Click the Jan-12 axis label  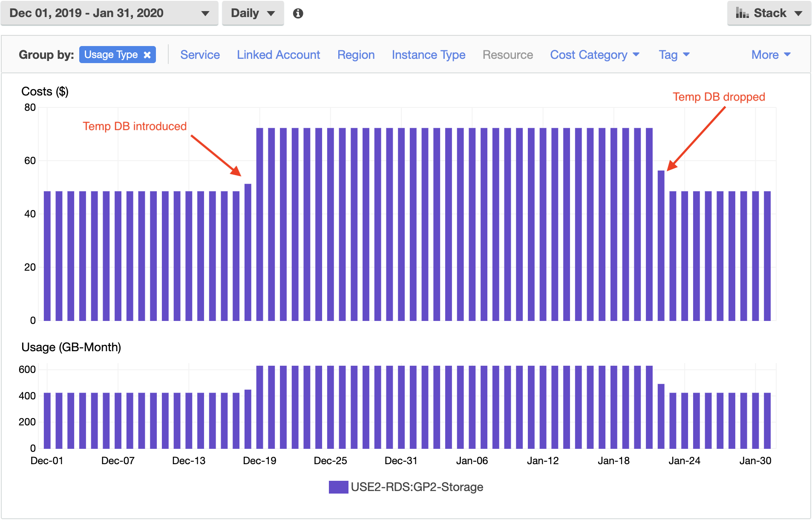(542, 461)
